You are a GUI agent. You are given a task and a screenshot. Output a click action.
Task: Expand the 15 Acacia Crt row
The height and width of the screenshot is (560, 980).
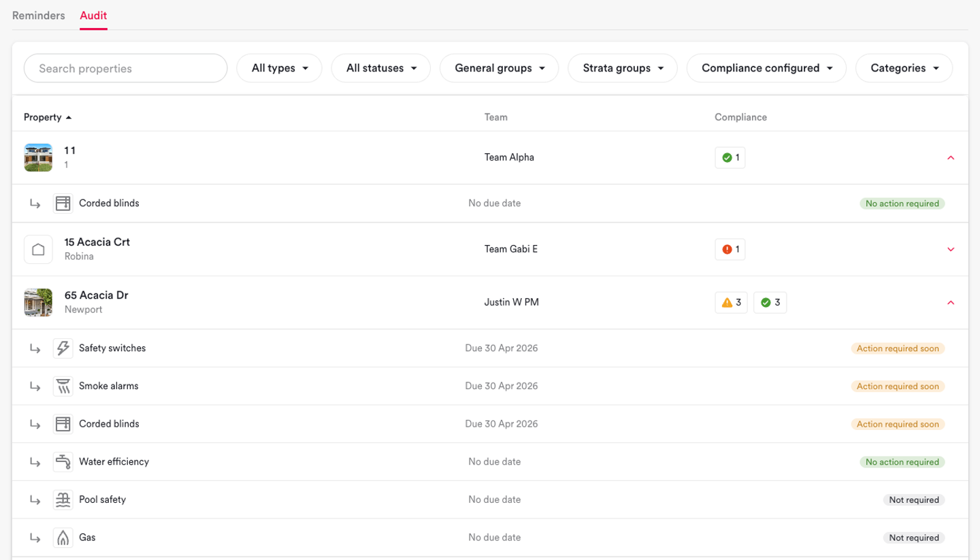(951, 249)
